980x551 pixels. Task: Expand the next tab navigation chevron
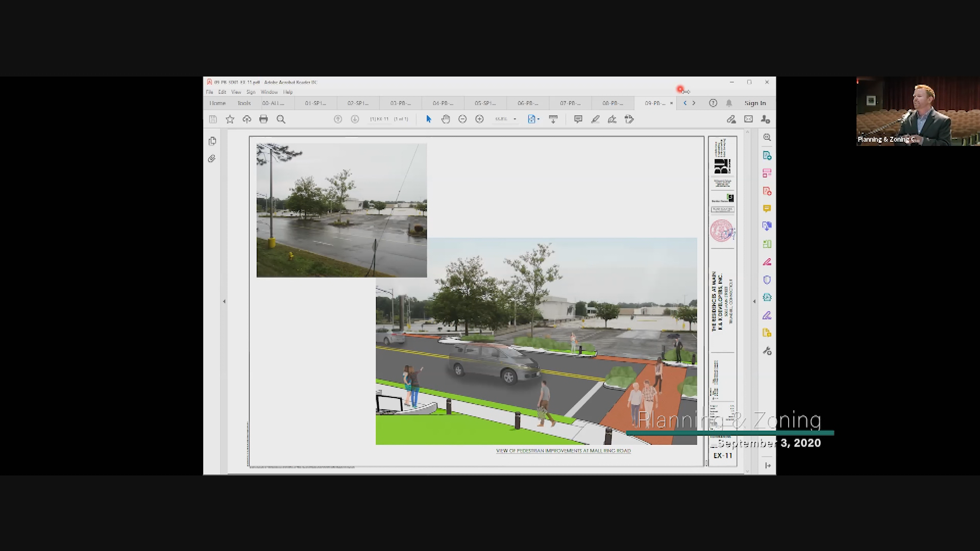coord(693,103)
